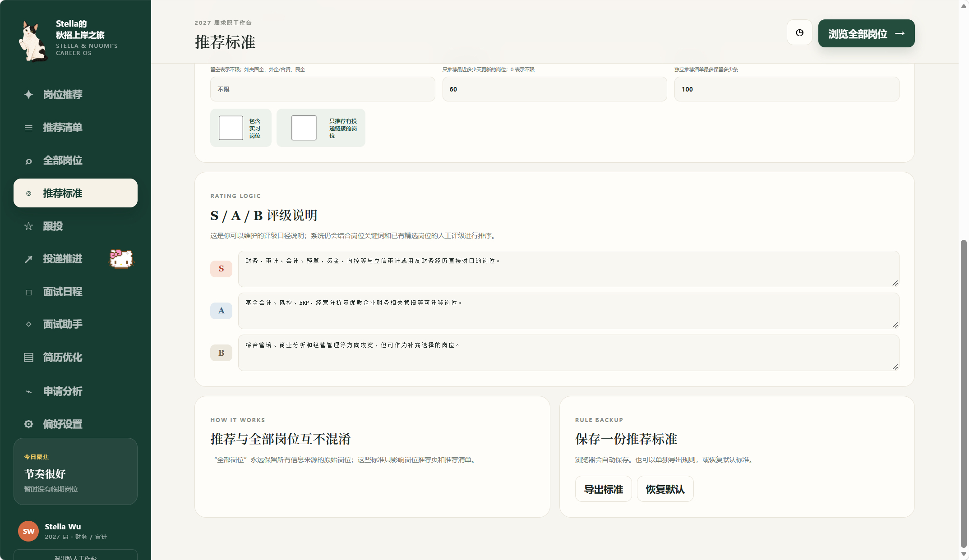Toggle the 包含实习岗位 checkbox
The width and height of the screenshot is (969, 560).
(x=231, y=128)
